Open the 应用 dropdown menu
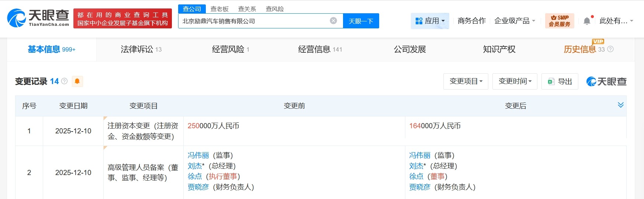 (430, 21)
